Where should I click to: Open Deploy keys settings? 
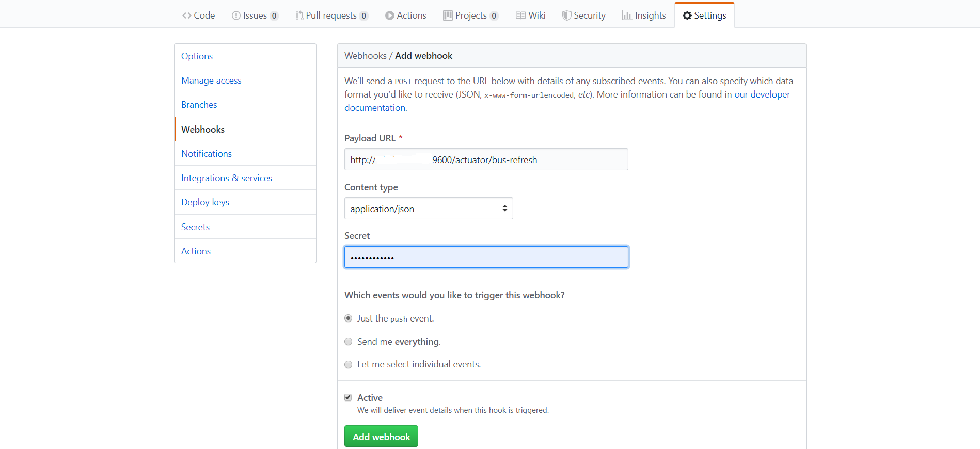click(245, 202)
